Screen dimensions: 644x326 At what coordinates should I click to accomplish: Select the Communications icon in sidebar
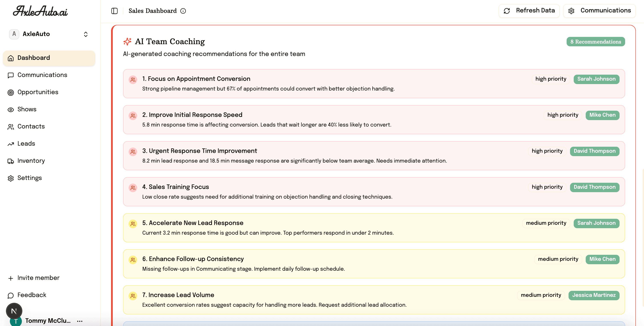click(x=11, y=75)
